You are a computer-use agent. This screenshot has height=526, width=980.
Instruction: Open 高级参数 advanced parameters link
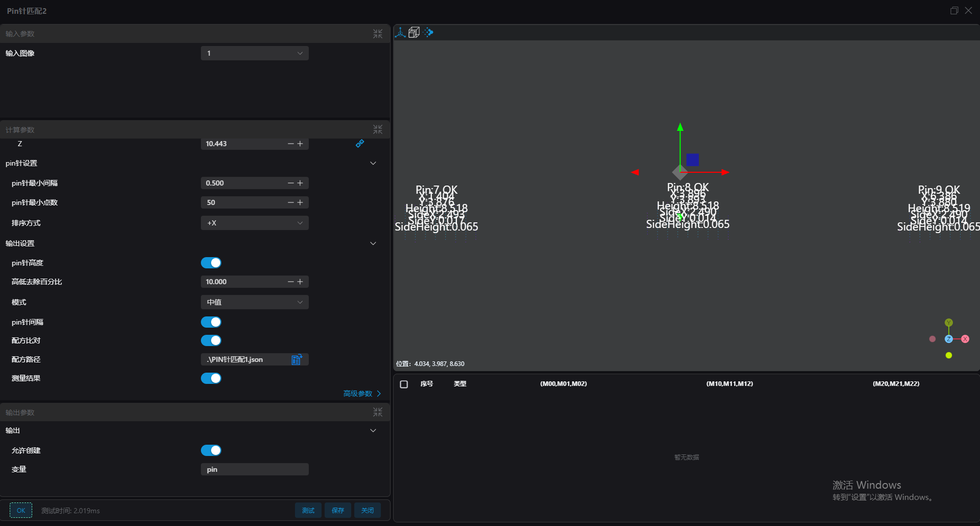pyautogui.click(x=362, y=394)
